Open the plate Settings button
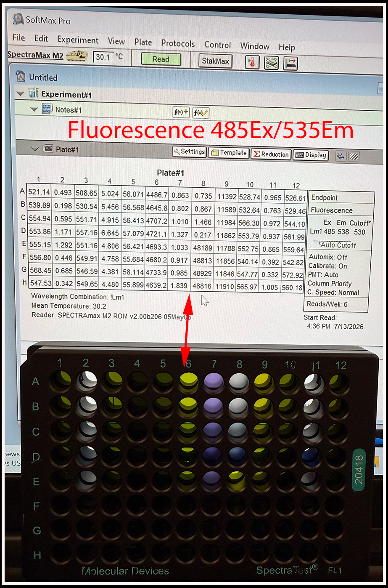 [x=189, y=152]
